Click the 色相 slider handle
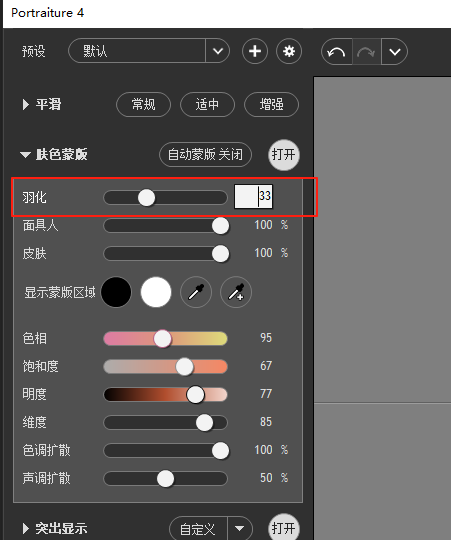The height and width of the screenshot is (540, 451). point(162,339)
